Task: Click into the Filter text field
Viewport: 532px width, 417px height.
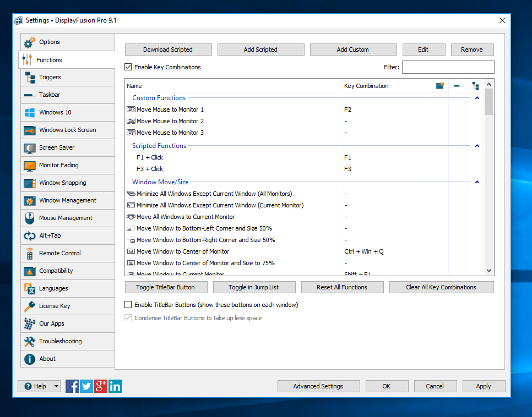Action: click(x=448, y=67)
